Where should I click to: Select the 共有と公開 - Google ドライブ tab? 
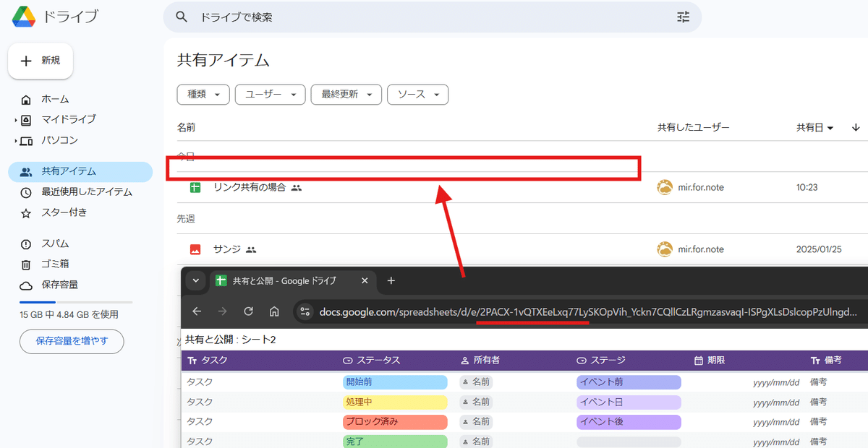[x=293, y=280]
